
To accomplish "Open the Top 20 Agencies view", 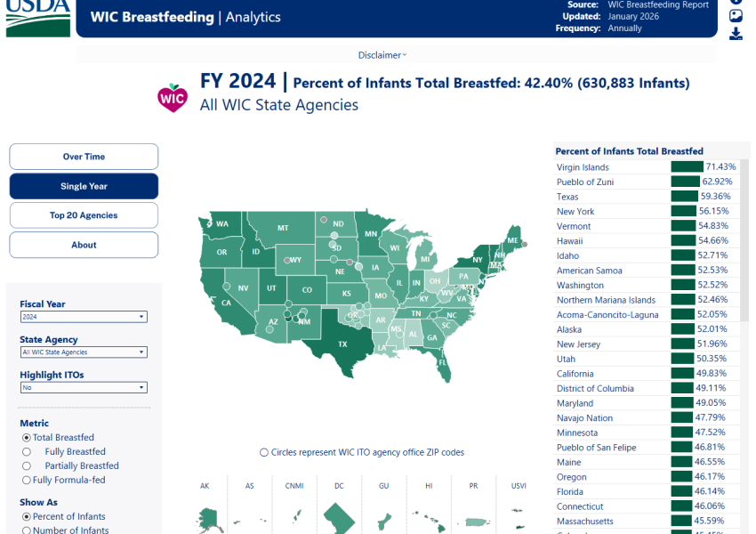I will [x=83, y=214].
